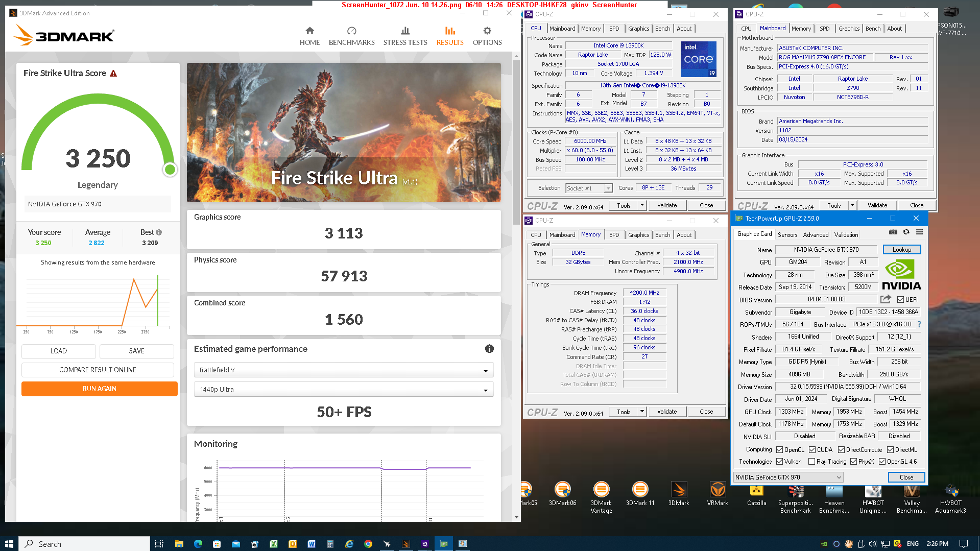
Task: Click the Windows Start button
Action: coord(9,544)
